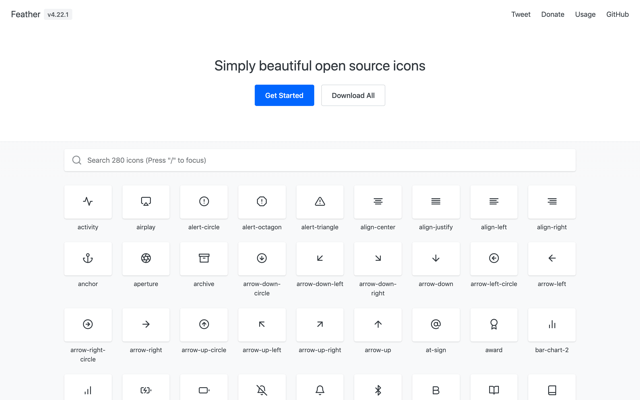Open the GitHub link
The width and height of the screenshot is (640, 400).
coord(617,14)
